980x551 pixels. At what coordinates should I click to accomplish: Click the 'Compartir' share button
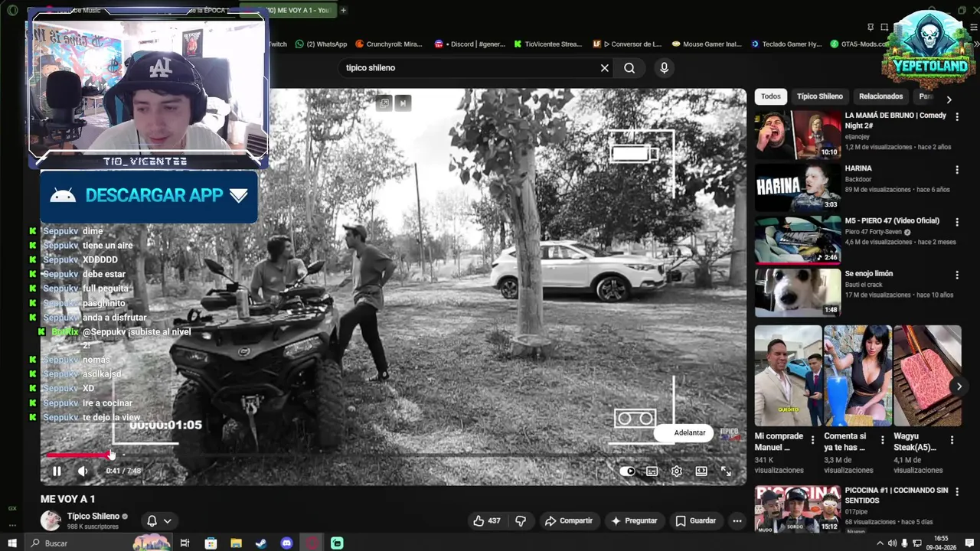tap(569, 521)
